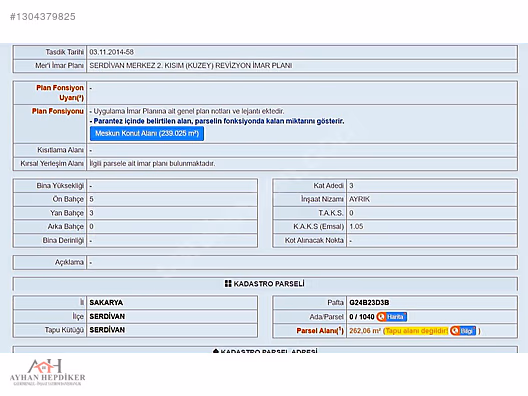Select the SERDİVAN MERKEZ 2. KISIM plan name
The width and height of the screenshot is (528, 396).
[191, 66]
